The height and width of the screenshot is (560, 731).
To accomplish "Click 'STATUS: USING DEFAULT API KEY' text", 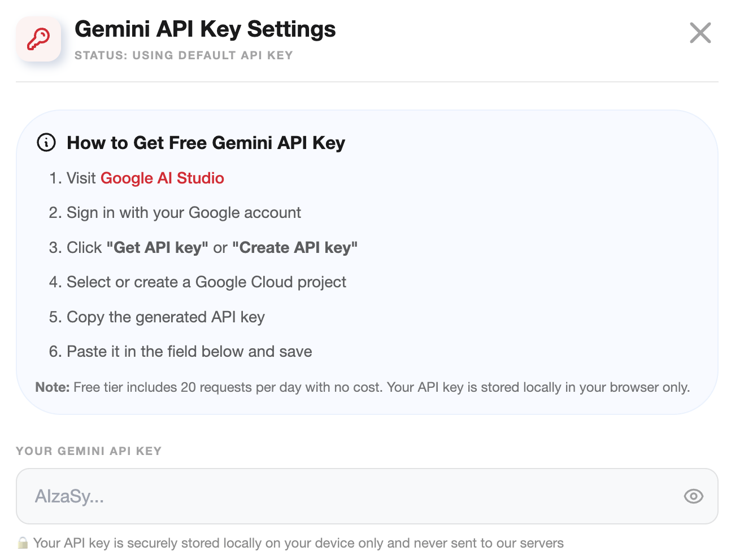I will (x=184, y=55).
